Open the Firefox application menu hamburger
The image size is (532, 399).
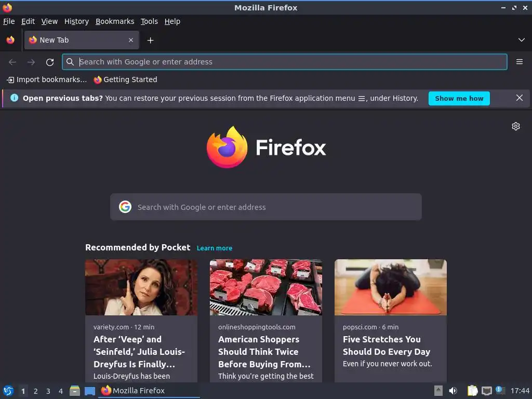point(519,62)
